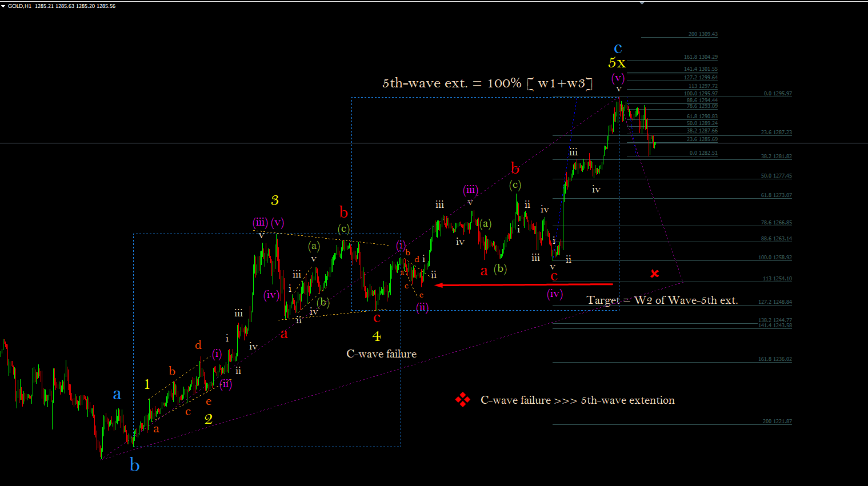The height and width of the screenshot is (486, 868).
Task: Select the yellow '5x' wave label
Action: pyautogui.click(x=617, y=62)
